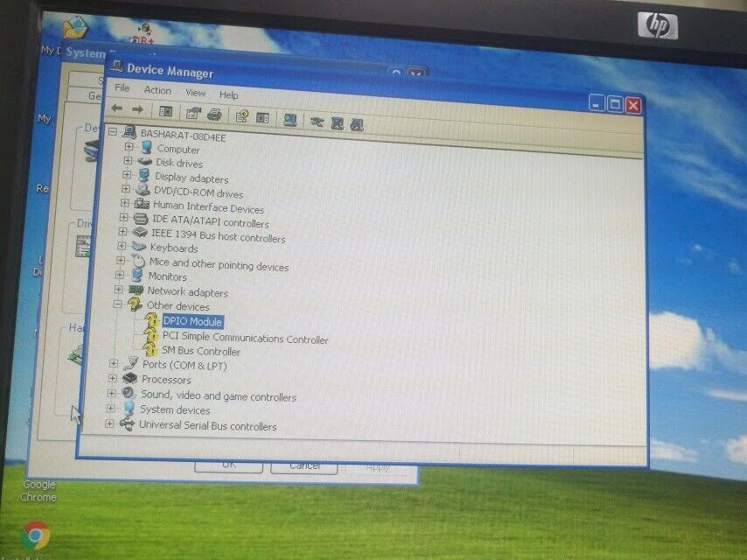
Task: Scan for hardware changes via the toolbar icon
Action: [290, 119]
